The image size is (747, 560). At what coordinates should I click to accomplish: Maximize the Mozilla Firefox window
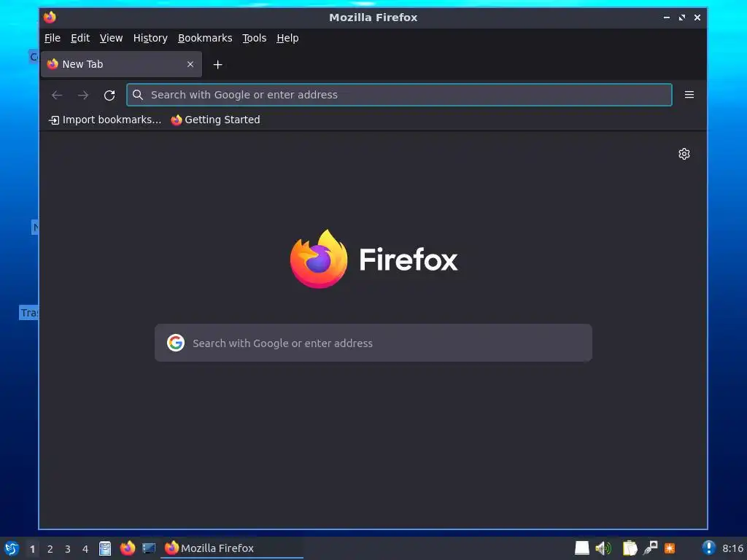(x=682, y=17)
